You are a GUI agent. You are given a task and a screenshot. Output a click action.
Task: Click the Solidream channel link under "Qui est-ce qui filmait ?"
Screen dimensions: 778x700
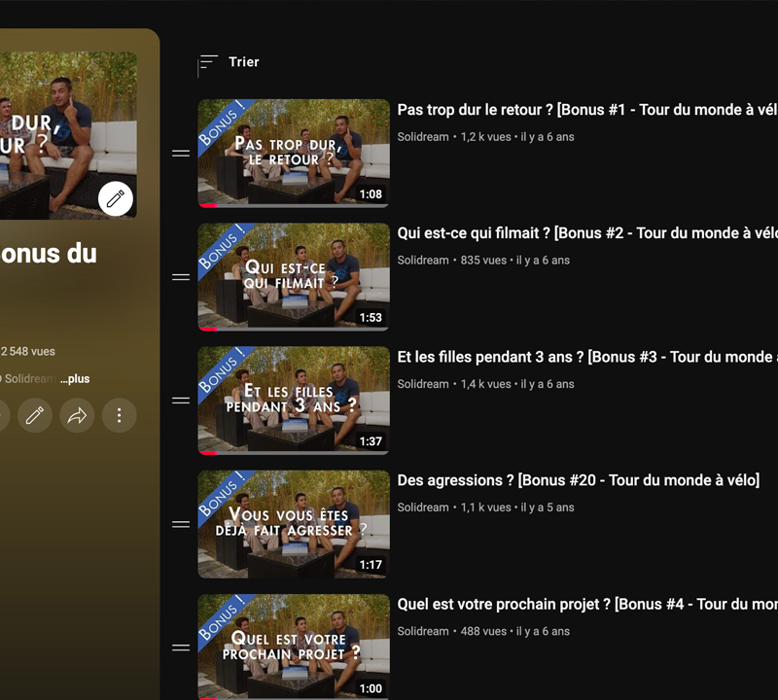point(423,261)
